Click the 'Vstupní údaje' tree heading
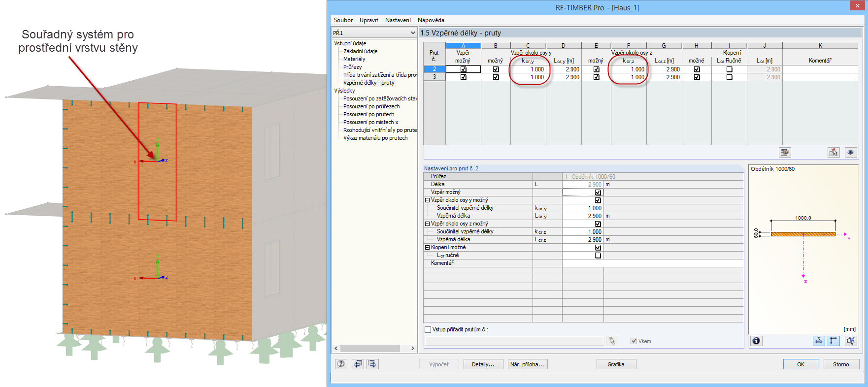 click(350, 43)
